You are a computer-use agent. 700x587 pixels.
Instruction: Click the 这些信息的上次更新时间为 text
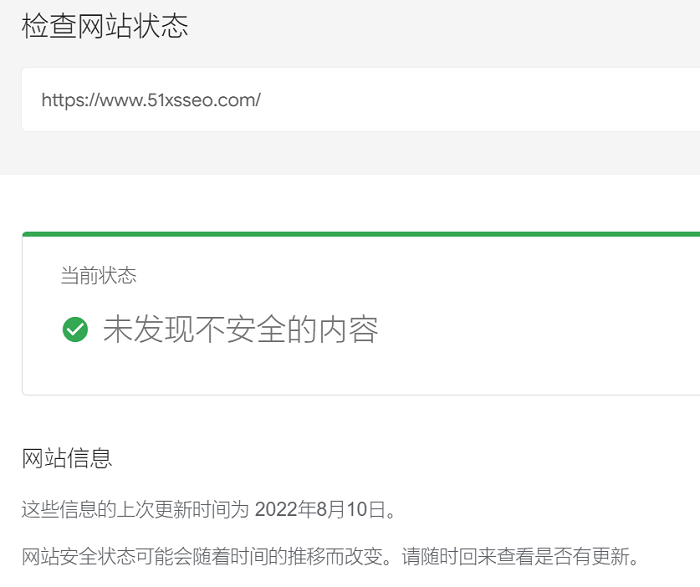135,509
